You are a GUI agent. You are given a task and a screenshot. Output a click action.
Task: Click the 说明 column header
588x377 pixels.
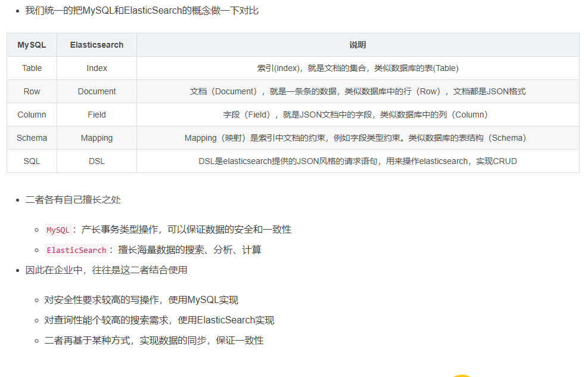[358, 45]
